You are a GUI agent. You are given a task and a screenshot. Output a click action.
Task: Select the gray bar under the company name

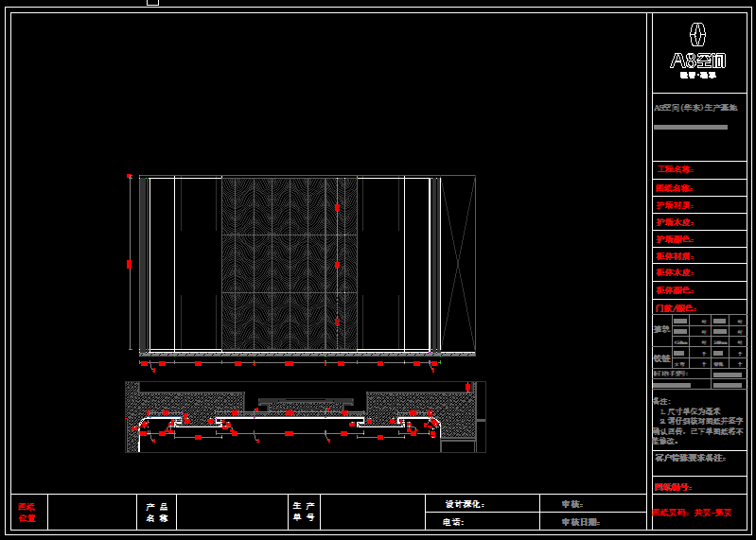(691, 127)
